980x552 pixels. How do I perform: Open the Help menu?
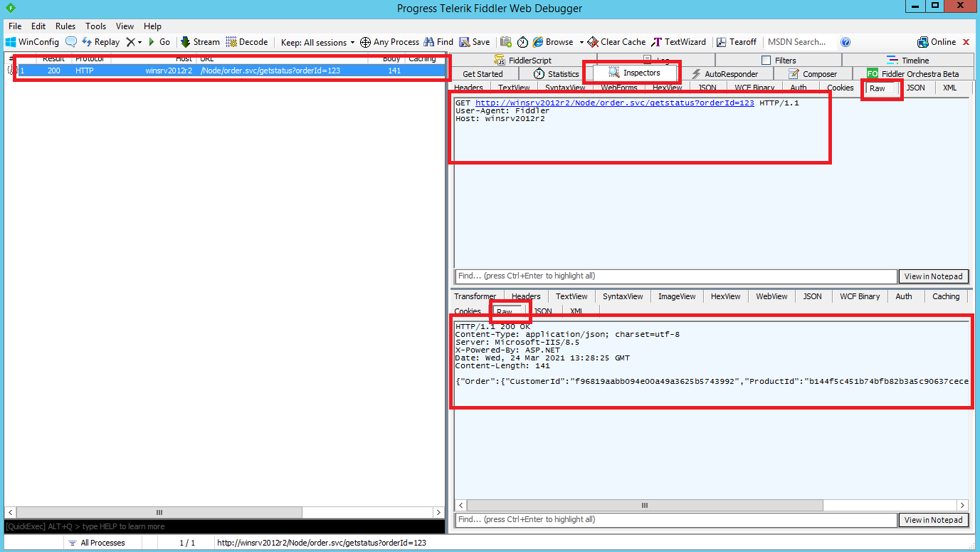pyautogui.click(x=152, y=26)
